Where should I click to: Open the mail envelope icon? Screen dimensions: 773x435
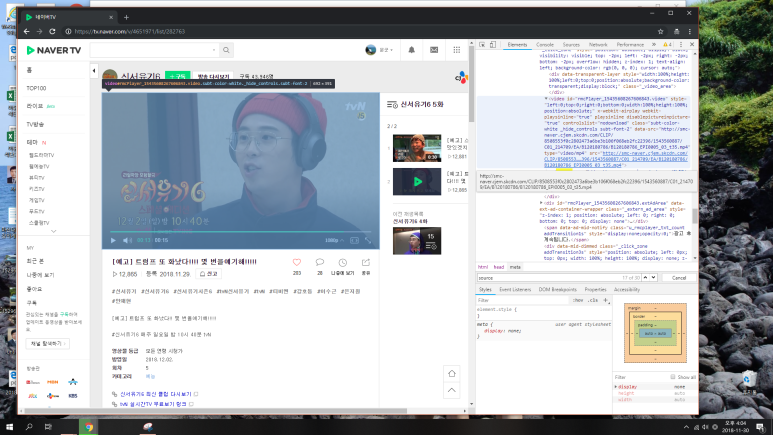pos(434,50)
